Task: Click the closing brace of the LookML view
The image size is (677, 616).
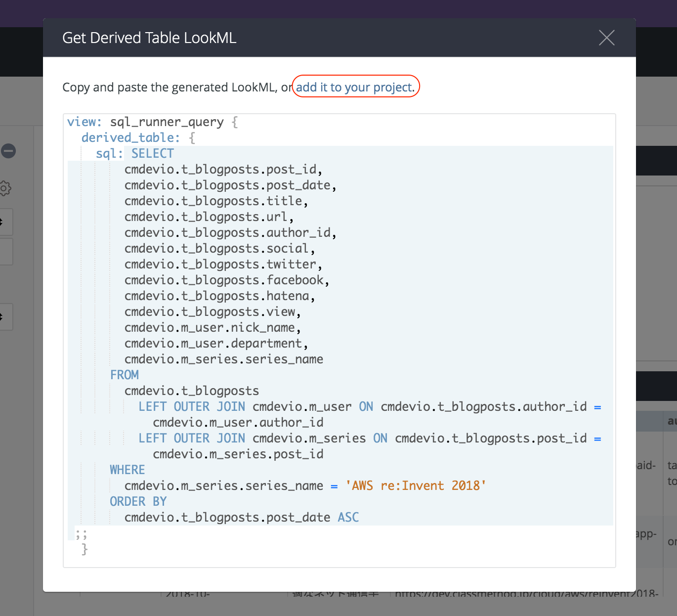Action: [x=85, y=549]
